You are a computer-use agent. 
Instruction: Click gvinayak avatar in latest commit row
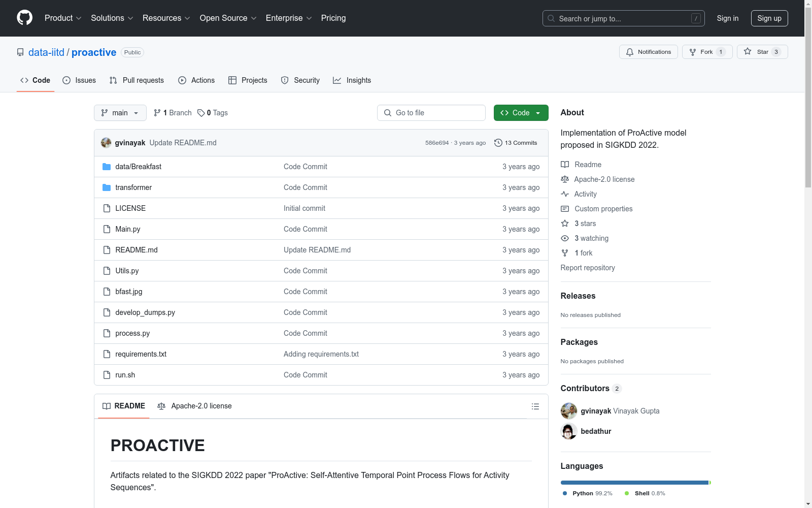coord(106,143)
